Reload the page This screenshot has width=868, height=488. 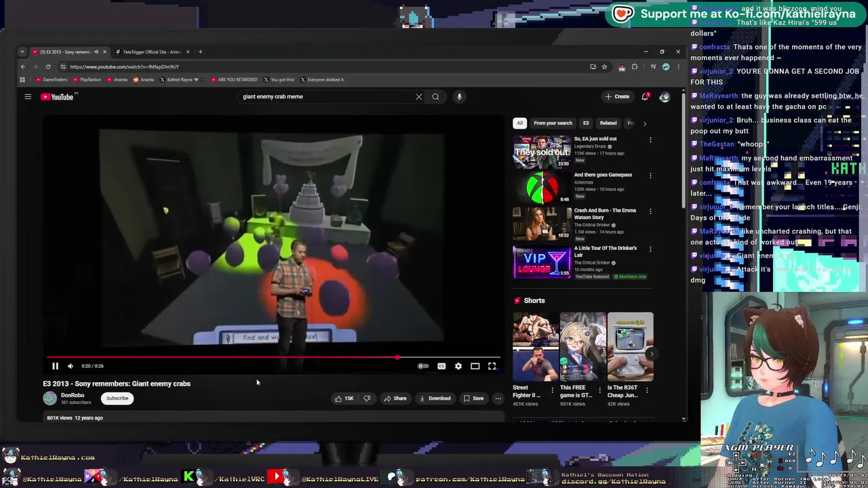[48, 67]
